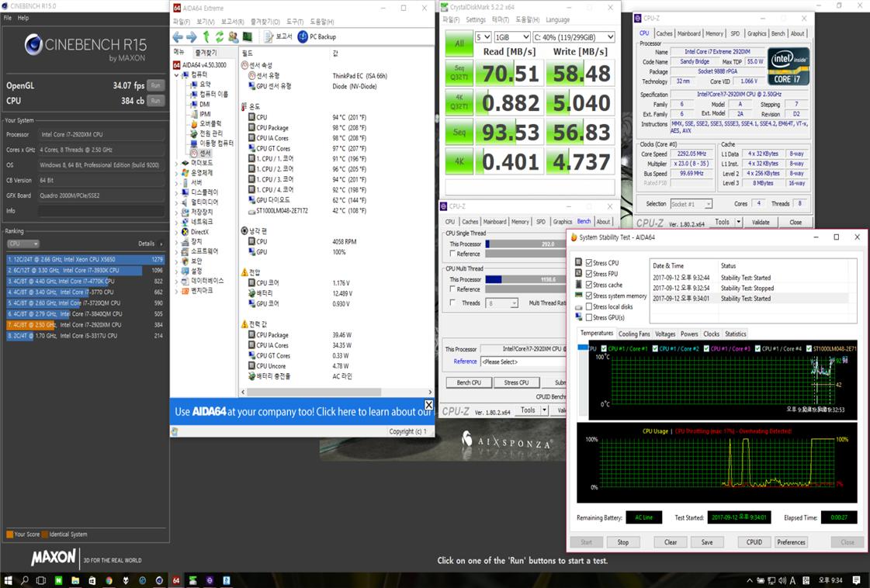
Task: Open Task View from the taskbar
Action: coord(41,581)
